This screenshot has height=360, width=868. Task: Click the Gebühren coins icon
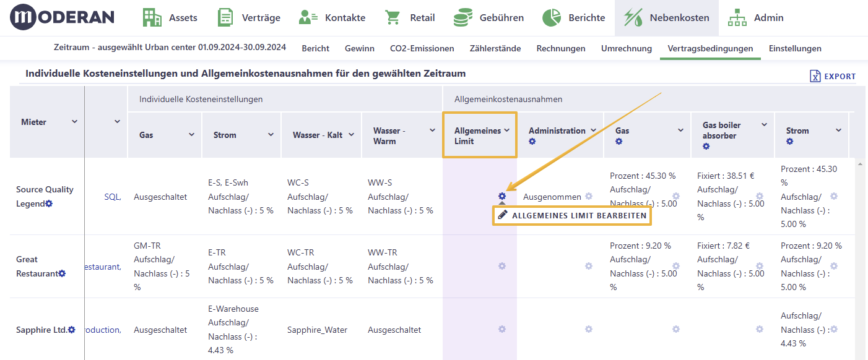point(462,17)
